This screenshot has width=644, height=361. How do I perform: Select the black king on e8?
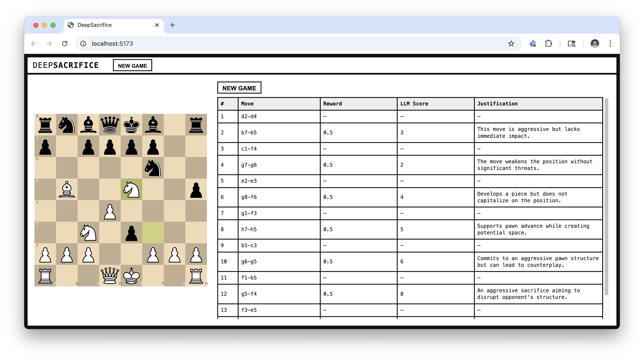click(131, 125)
